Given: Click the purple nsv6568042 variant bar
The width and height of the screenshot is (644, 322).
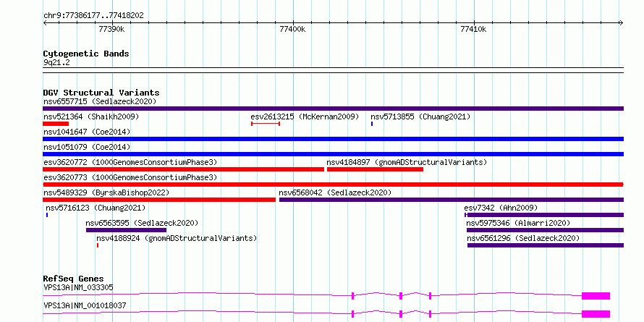Looking at the screenshot, I should [x=452, y=200].
